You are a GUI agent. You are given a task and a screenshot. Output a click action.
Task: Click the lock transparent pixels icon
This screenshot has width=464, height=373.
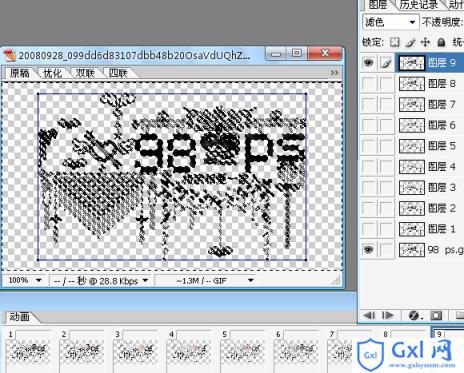tap(395, 42)
